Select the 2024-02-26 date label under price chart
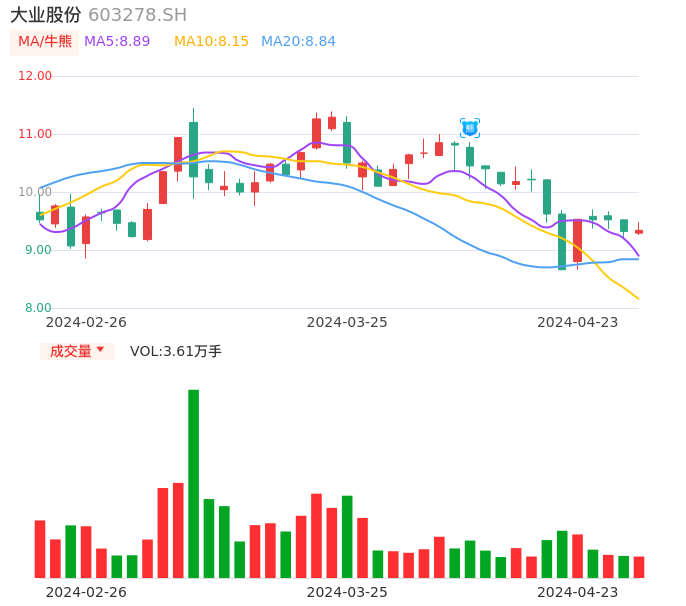 tap(86, 322)
